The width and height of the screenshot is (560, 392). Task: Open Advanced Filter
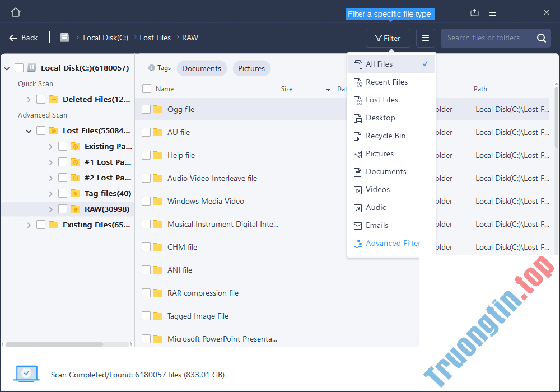(x=392, y=243)
